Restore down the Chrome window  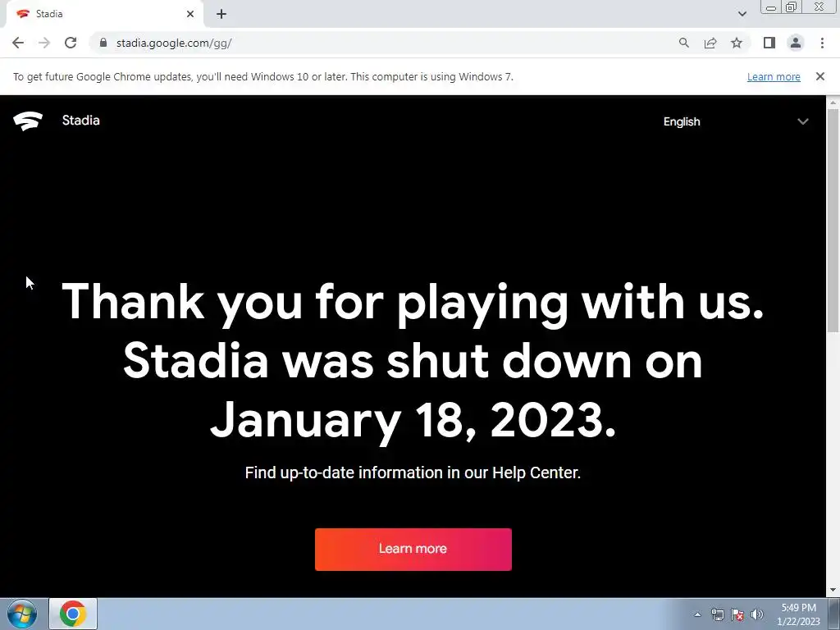[x=791, y=7]
